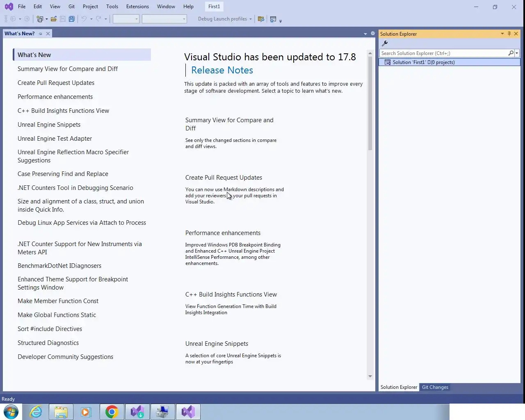Open File Explorer from the taskbar
This screenshot has width=525, height=420.
point(61,411)
